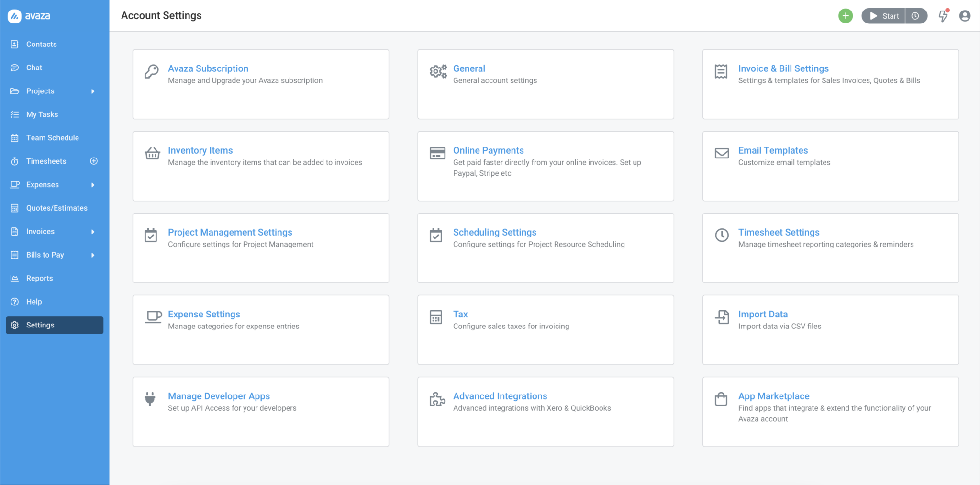Click the coffee cup icon for Expense Settings
The image size is (980, 485).
153,317
